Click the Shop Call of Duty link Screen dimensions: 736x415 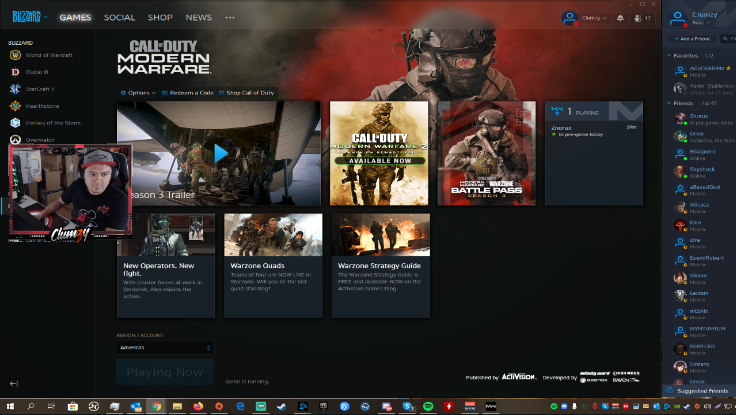(x=246, y=93)
